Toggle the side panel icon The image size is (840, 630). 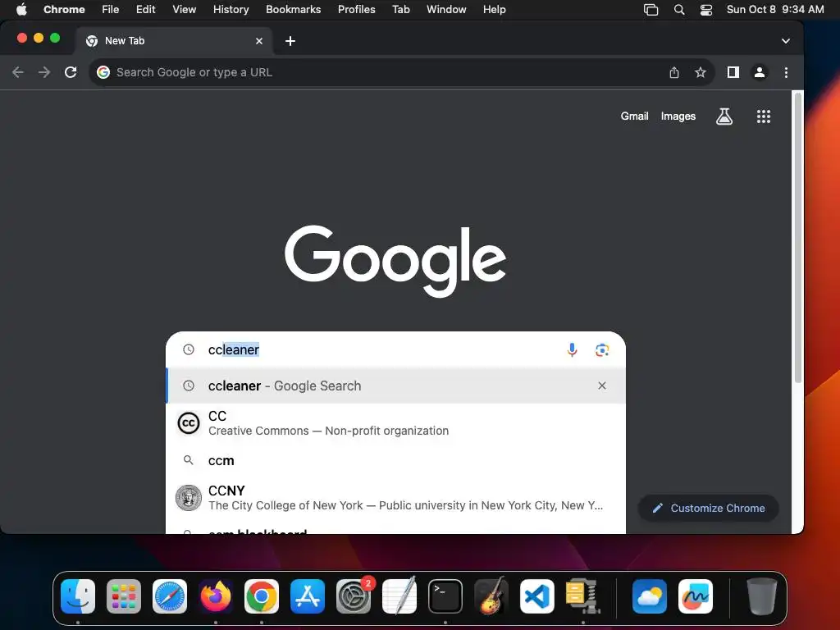(733, 72)
